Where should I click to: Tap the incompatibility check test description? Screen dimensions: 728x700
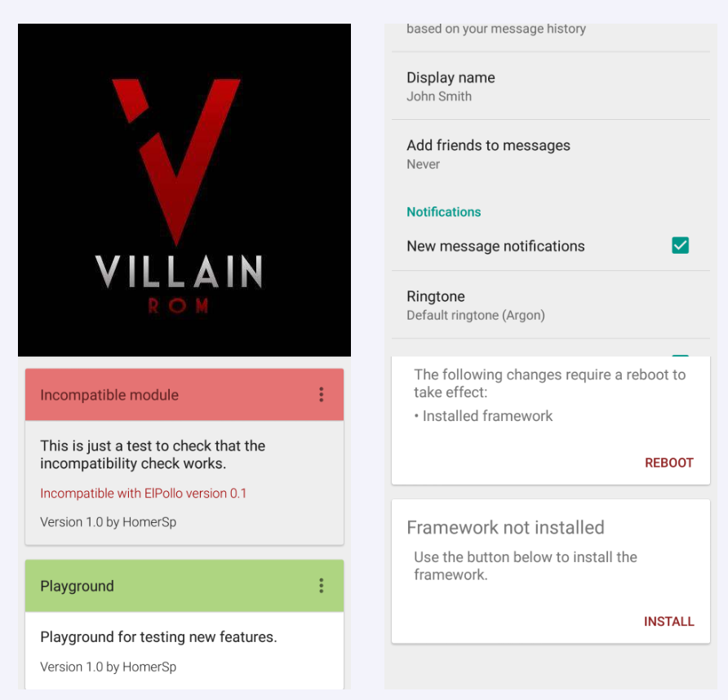[153, 454]
